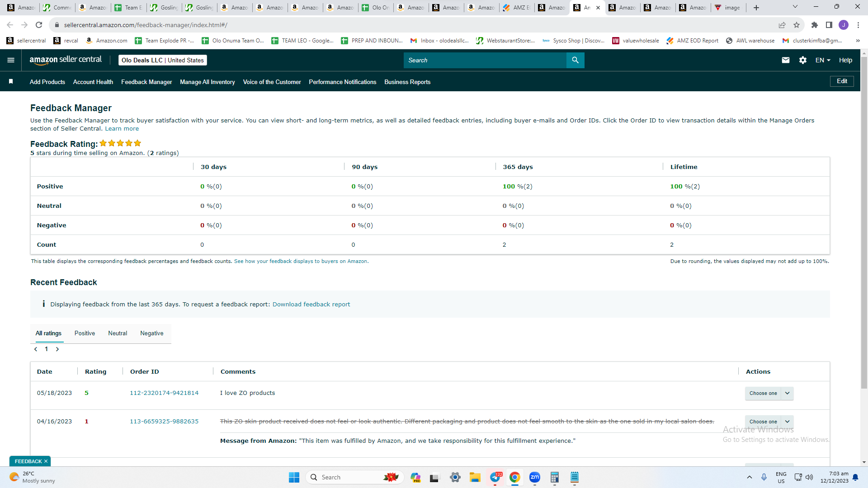The image size is (868, 488).
Task: Close the FEEDBACK widget with its X
Action: pyautogui.click(x=46, y=461)
